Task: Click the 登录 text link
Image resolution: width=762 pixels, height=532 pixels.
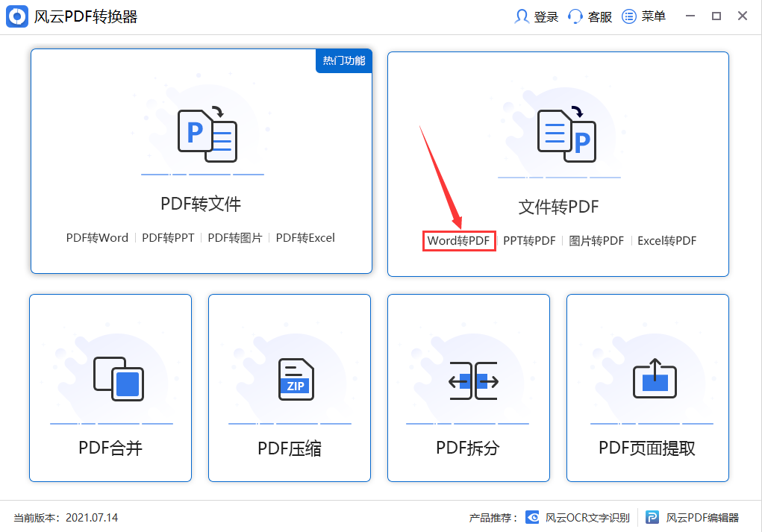Action: coord(546,17)
